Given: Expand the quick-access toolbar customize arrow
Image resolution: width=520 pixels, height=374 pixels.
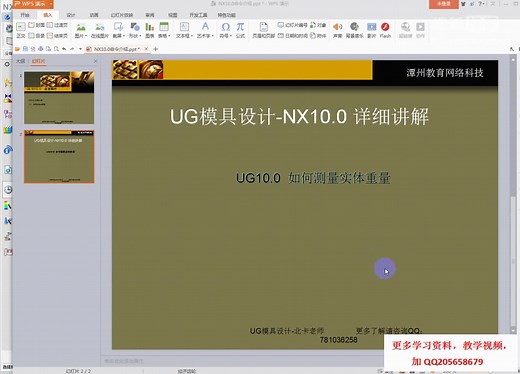Looking at the screenshot, I should (80, 49).
